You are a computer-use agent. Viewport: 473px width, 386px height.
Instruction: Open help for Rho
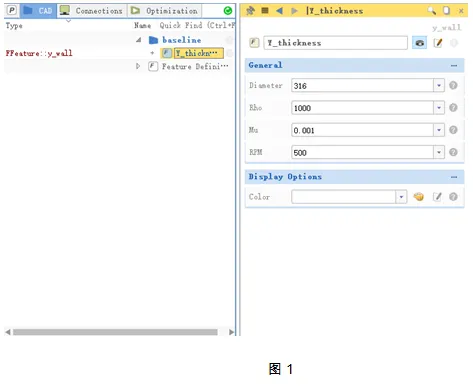453,108
